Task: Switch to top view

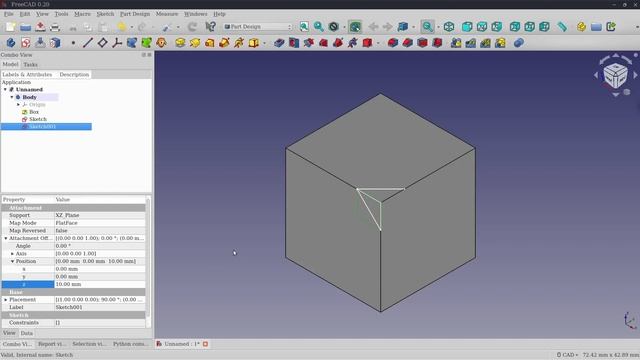Action: (482, 27)
